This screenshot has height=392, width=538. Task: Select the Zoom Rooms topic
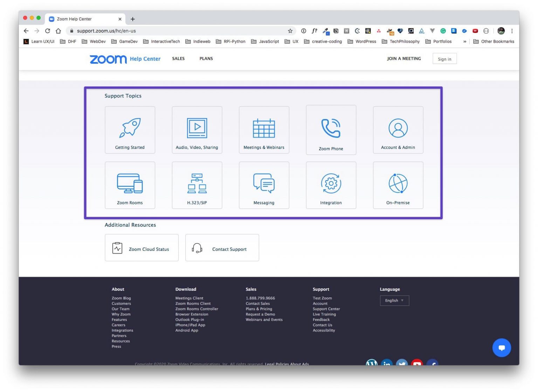pyautogui.click(x=130, y=185)
